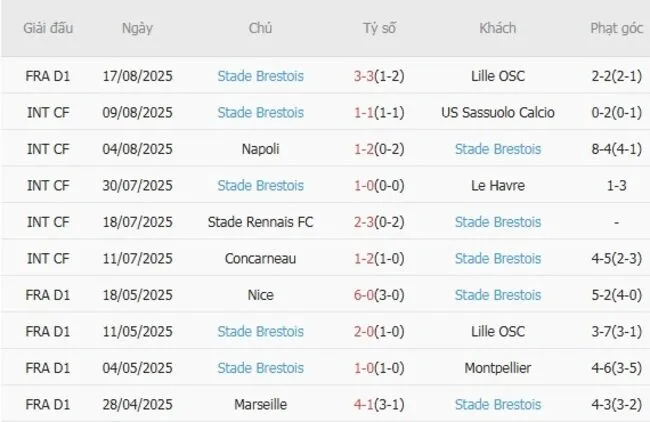
Task: Open the Stade Rennais FC team link
Action: (x=260, y=222)
